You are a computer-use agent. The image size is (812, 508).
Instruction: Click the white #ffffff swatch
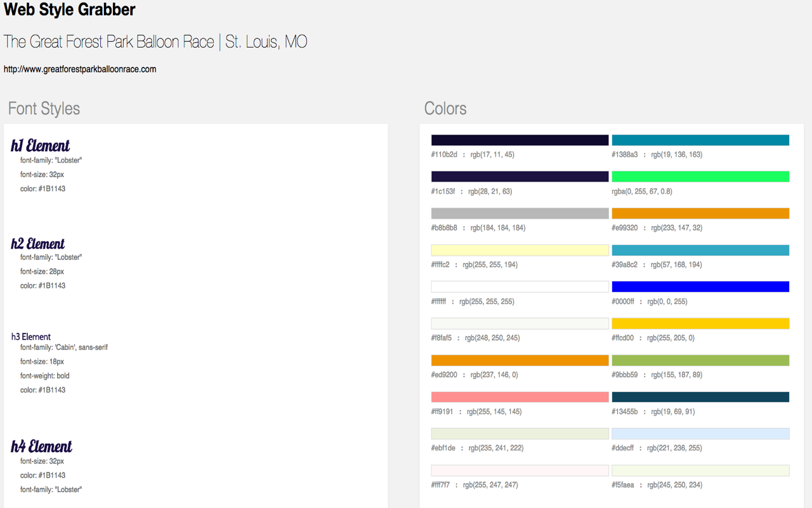point(520,287)
